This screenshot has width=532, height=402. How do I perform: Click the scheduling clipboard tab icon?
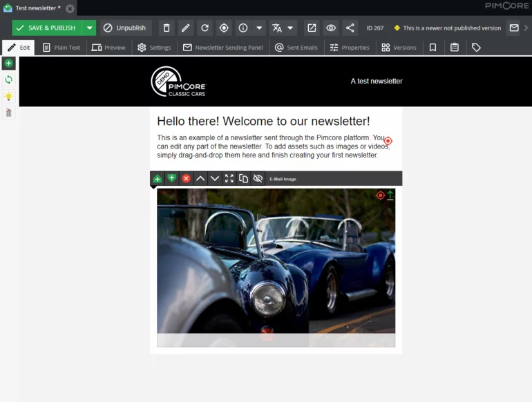[x=455, y=48]
